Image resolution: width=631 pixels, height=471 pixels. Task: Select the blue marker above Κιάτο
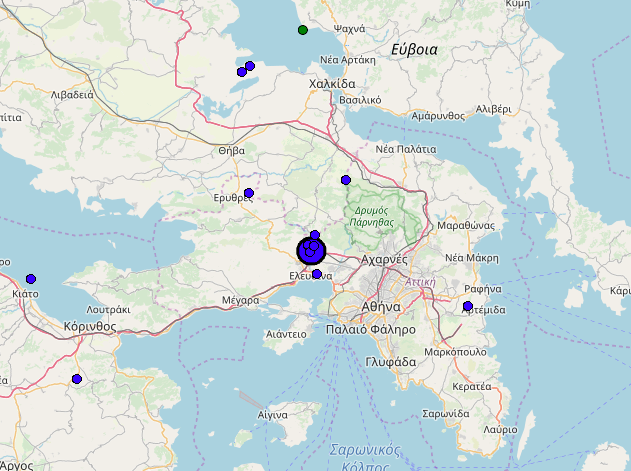tap(31, 279)
